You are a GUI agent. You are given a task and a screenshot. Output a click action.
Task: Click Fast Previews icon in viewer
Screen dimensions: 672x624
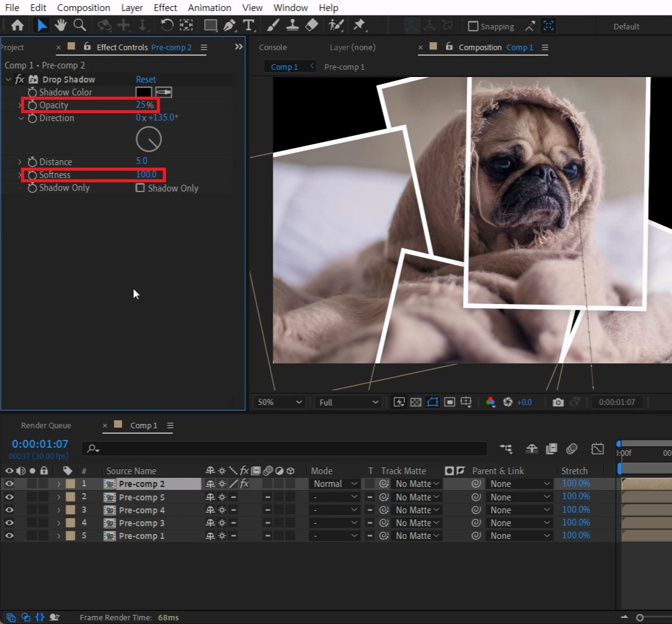(399, 403)
